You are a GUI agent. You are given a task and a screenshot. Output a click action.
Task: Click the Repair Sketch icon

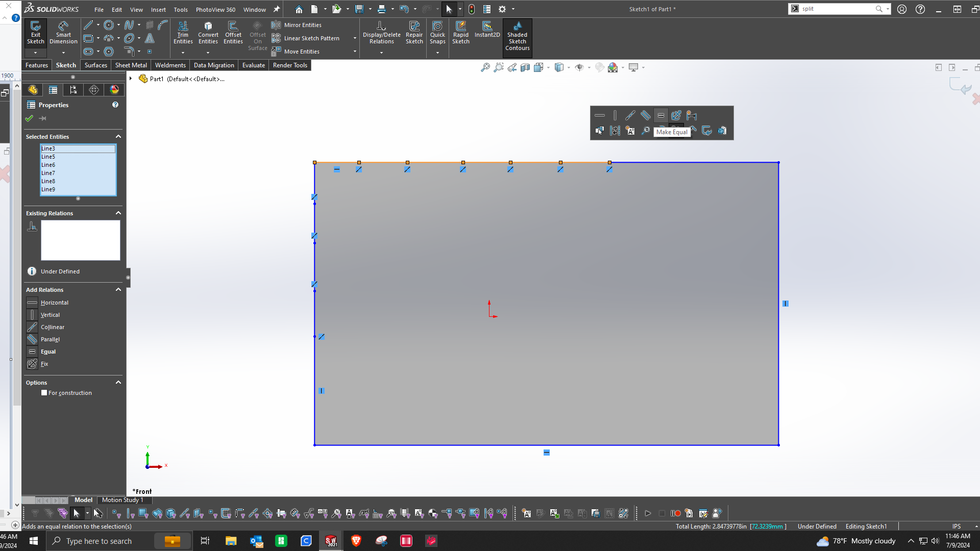pos(414,33)
